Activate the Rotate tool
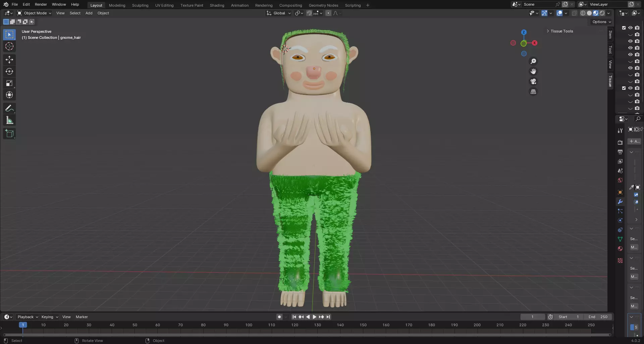 coord(9,71)
